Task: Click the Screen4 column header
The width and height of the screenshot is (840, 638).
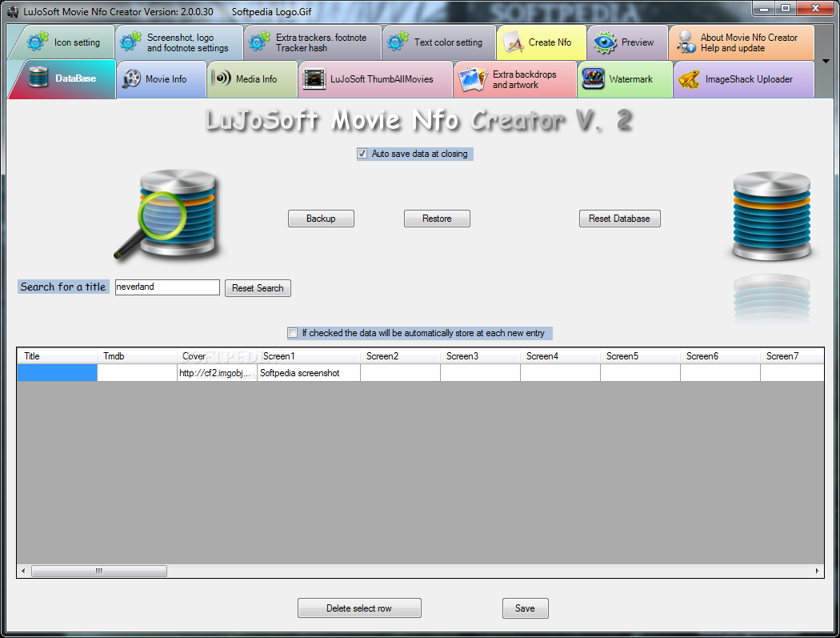Action: pos(560,356)
